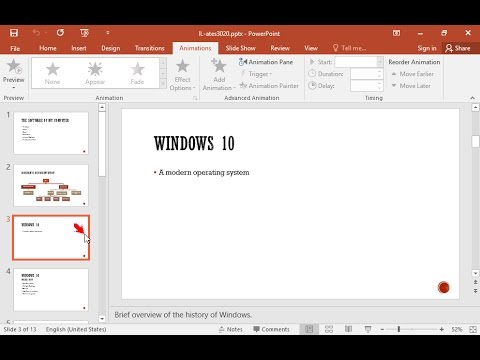Switch to Reading View icon
The height and width of the screenshot is (360, 480).
coord(348,329)
